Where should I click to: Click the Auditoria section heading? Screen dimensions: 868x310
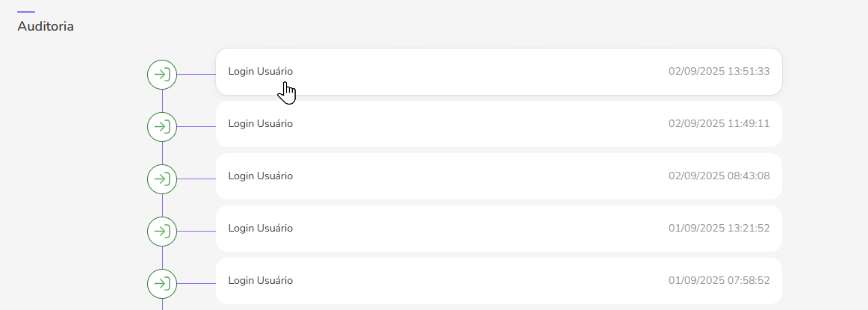pos(46,27)
